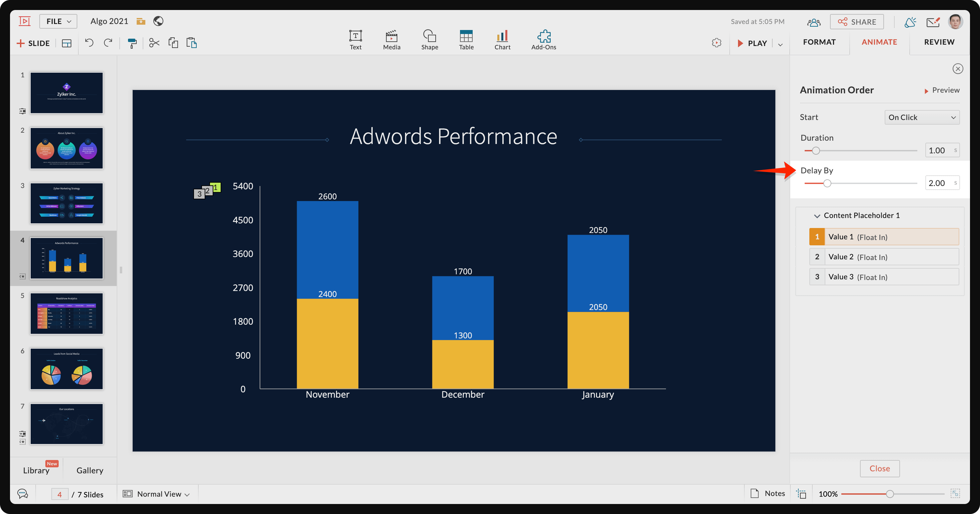Viewport: 980px width, 514px height.
Task: Select slide 6 Leads from Social Media thumbnail
Action: [x=67, y=369]
